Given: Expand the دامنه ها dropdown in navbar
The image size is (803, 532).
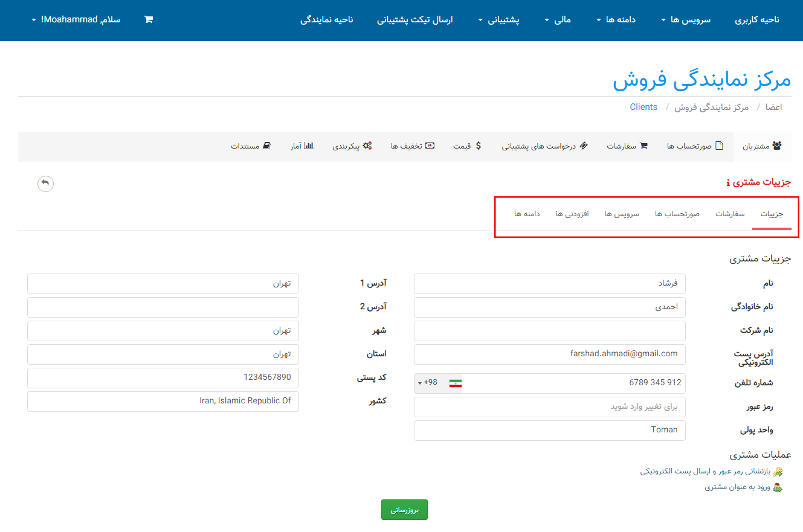Looking at the screenshot, I should pos(616,20).
